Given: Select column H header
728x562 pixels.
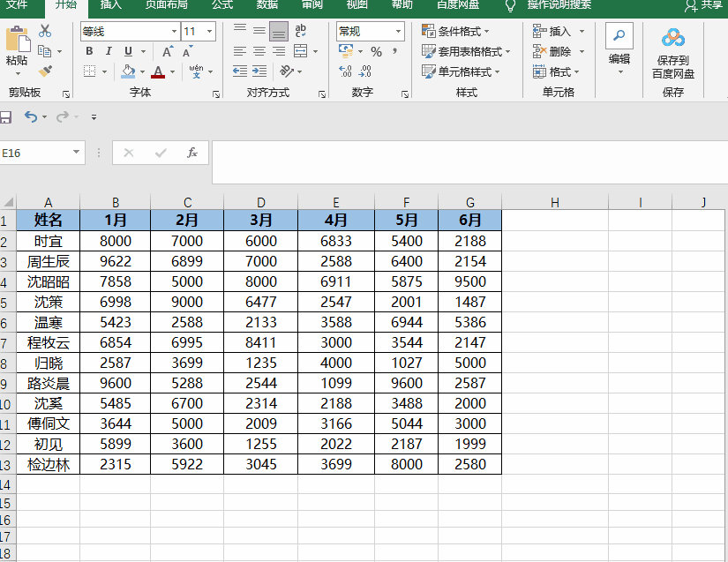Looking at the screenshot, I should pos(555,202).
